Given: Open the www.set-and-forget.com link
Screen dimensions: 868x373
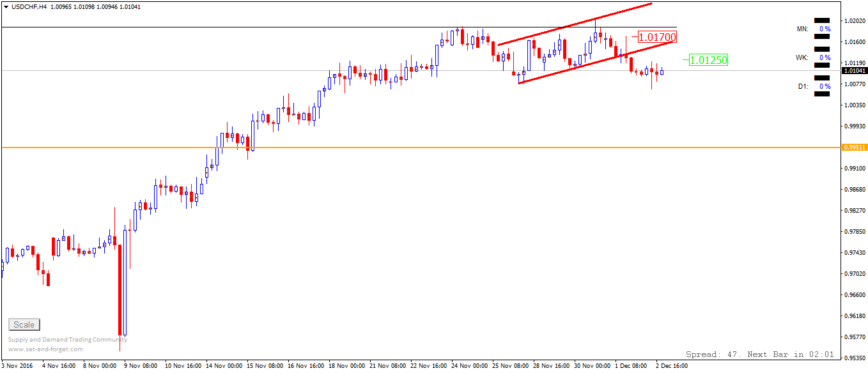Looking at the screenshot, I should pyautogui.click(x=45, y=349).
